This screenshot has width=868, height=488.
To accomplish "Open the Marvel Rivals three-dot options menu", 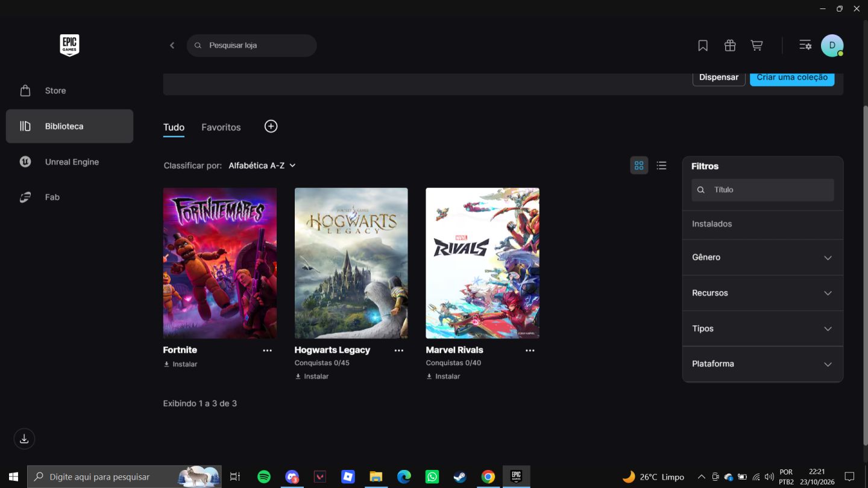I will point(530,351).
